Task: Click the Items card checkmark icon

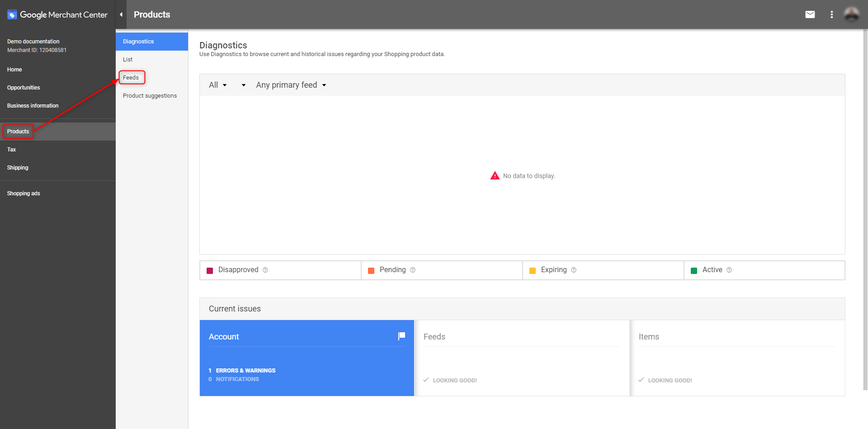Action: [x=641, y=380]
